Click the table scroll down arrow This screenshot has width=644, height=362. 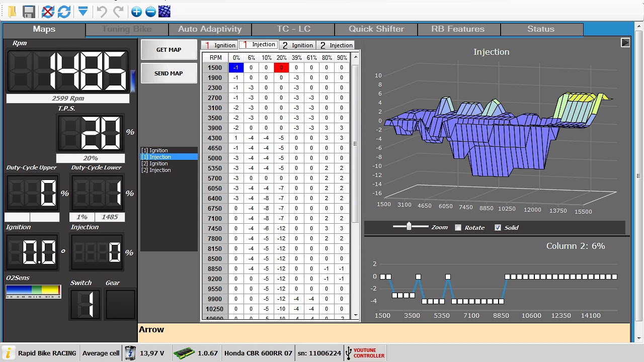click(355, 315)
